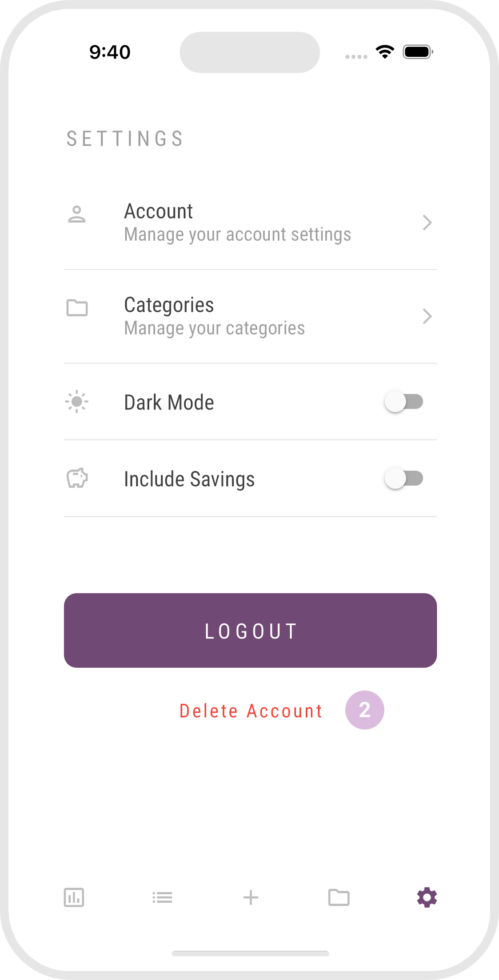Click the purple number 2 badge
This screenshot has width=499, height=980.
364,710
